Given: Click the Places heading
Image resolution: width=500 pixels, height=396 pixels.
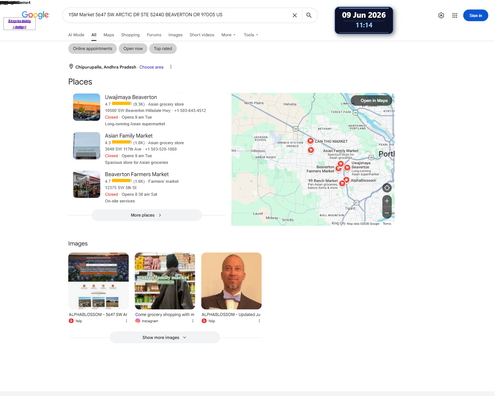Looking at the screenshot, I should 80,82.
